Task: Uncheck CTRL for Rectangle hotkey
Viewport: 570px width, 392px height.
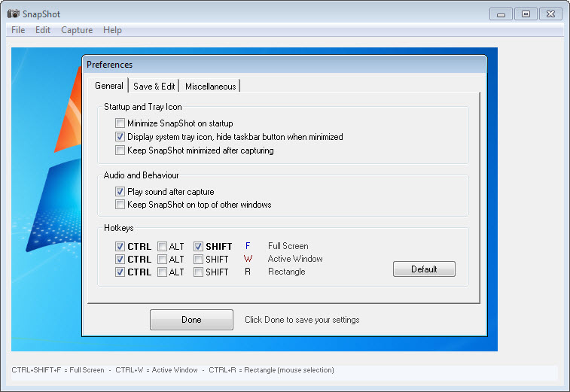Action: coord(120,272)
